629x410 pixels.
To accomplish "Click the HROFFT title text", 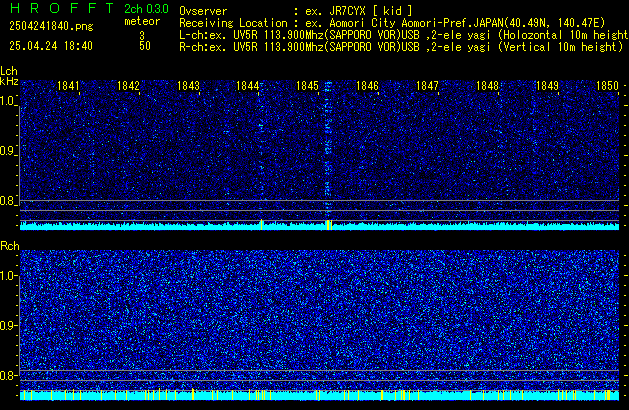I will [62, 8].
